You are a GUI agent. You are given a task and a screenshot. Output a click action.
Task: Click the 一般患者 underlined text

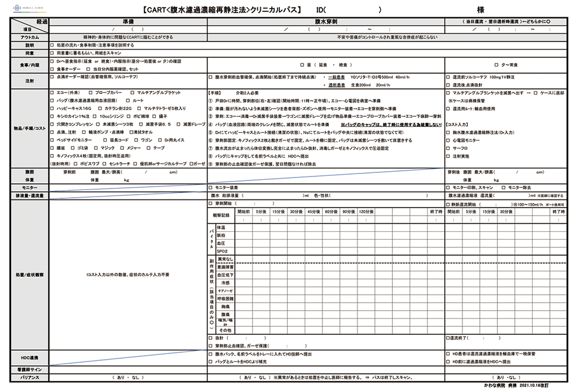pyautogui.click(x=336, y=77)
